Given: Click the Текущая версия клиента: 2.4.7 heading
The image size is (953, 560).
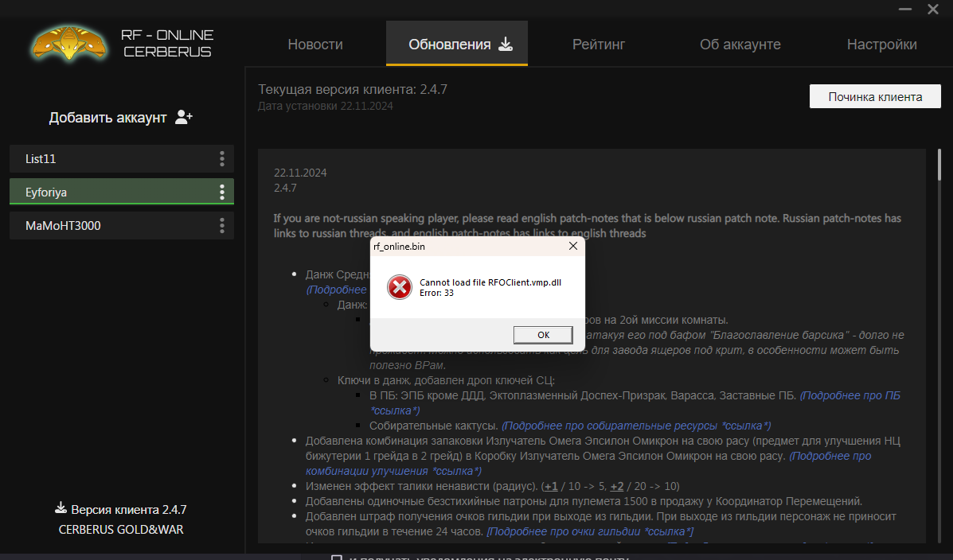Looking at the screenshot, I should [x=353, y=89].
